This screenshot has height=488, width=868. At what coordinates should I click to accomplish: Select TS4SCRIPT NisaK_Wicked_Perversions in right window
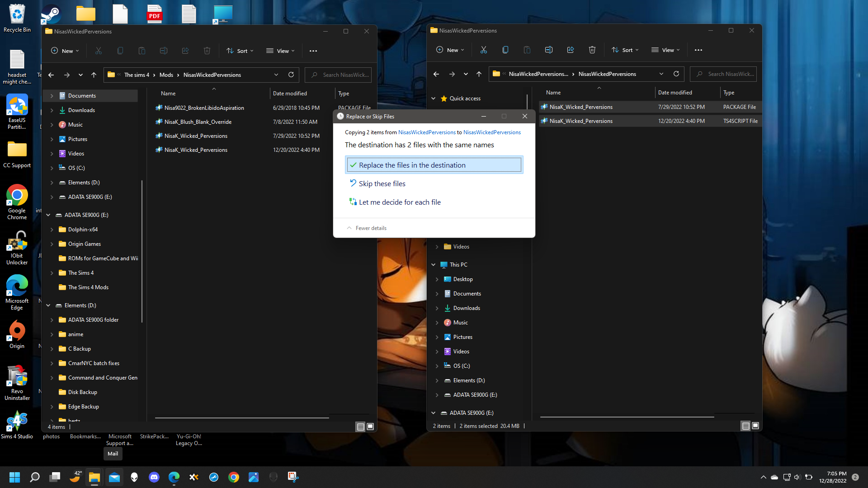pos(650,121)
